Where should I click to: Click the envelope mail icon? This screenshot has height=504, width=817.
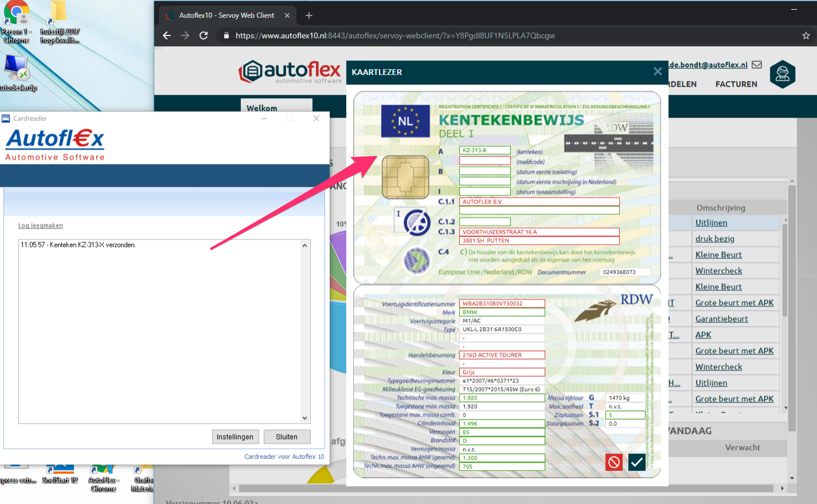click(x=757, y=65)
